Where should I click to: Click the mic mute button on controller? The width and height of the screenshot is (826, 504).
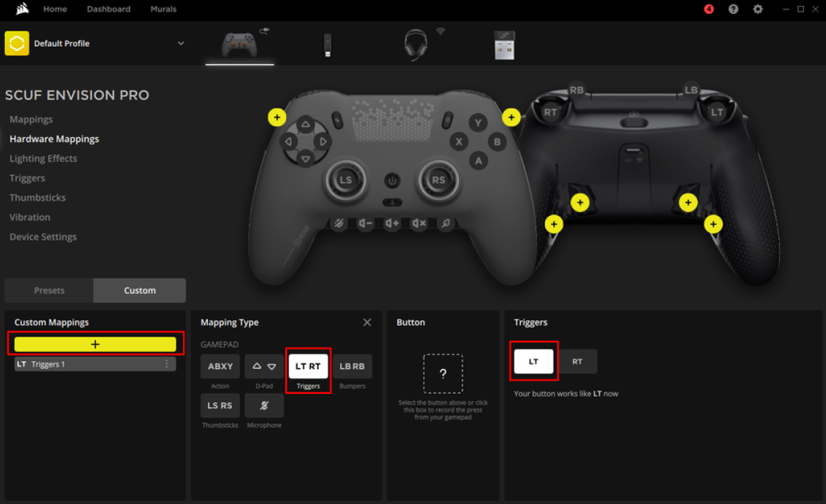click(339, 224)
